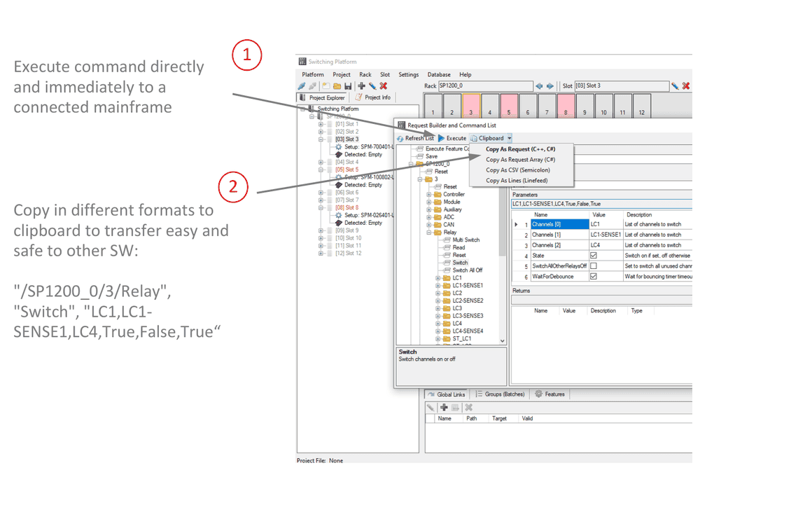The width and height of the screenshot is (812, 524).
Task: Select Copy As Request Array (C#)
Action: click(520, 160)
